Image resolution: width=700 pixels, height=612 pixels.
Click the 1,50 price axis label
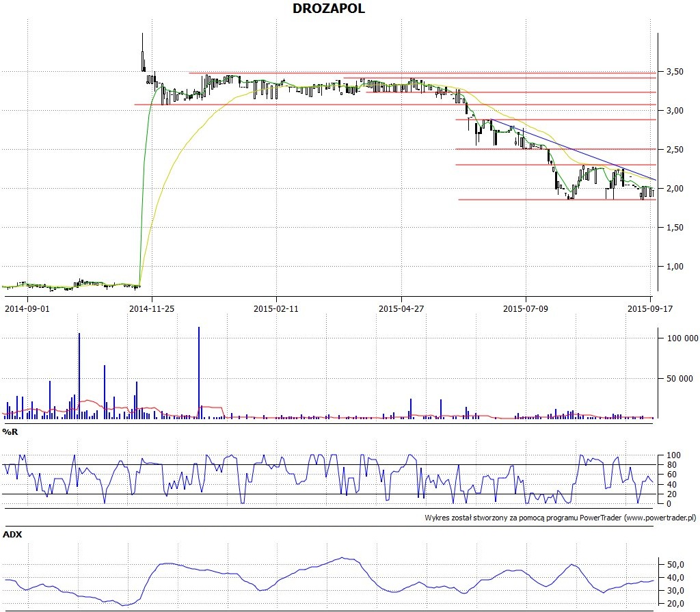pos(675,228)
